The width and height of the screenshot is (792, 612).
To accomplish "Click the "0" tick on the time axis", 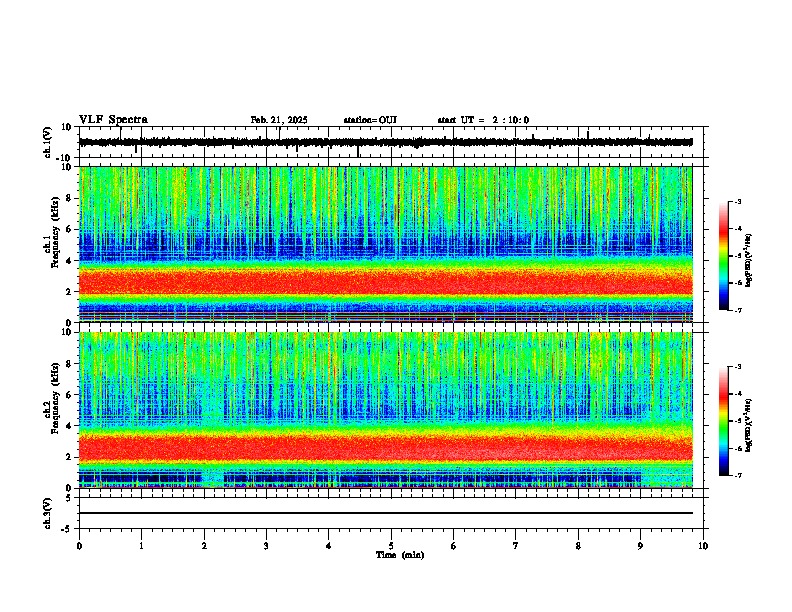I will (x=79, y=546).
